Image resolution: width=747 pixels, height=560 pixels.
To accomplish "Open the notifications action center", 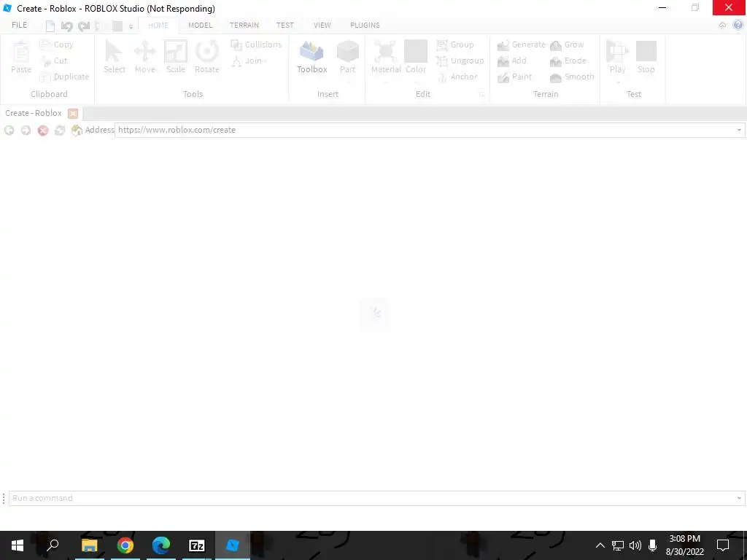I will pyautogui.click(x=723, y=545).
